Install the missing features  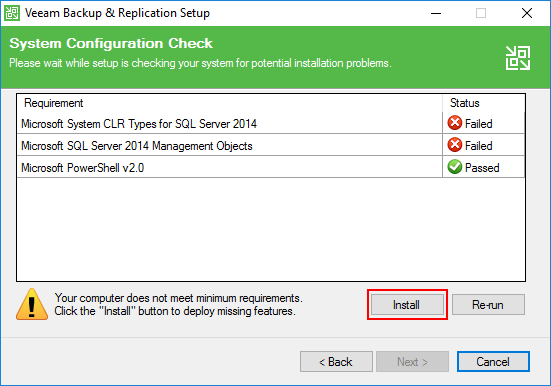407,304
